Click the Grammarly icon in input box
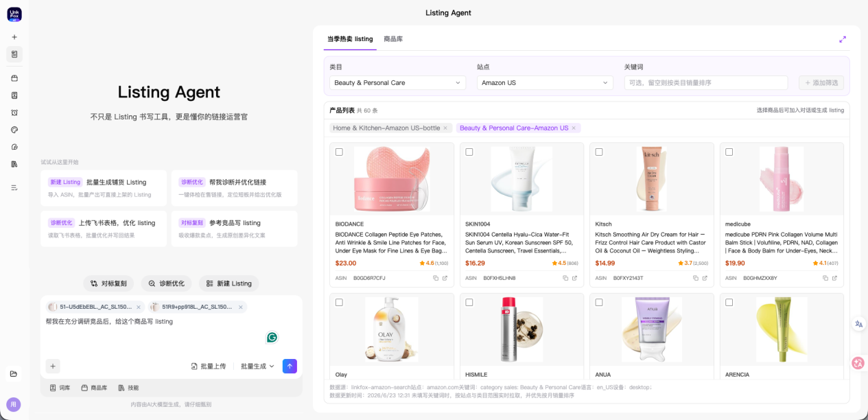The width and height of the screenshot is (868, 420). 272,338
